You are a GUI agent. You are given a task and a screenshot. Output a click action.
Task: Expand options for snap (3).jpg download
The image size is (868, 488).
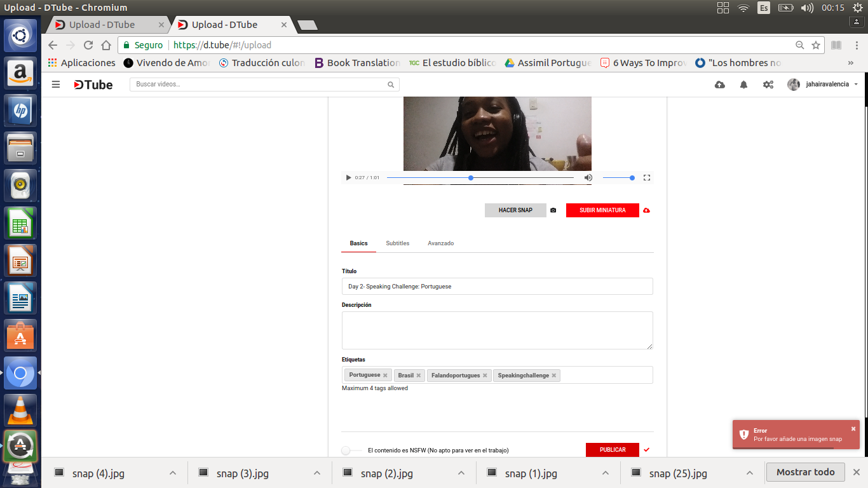(317, 473)
